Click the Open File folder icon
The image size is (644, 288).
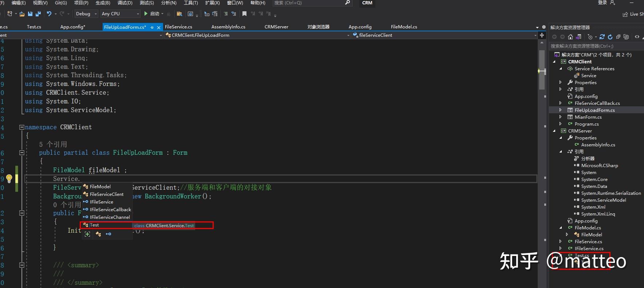pyautogui.click(x=22, y=14)
